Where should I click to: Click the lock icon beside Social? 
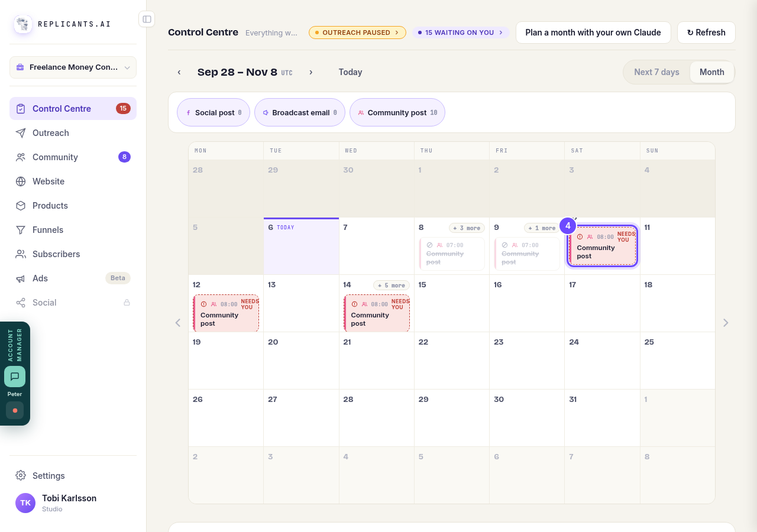click(127, 302)
